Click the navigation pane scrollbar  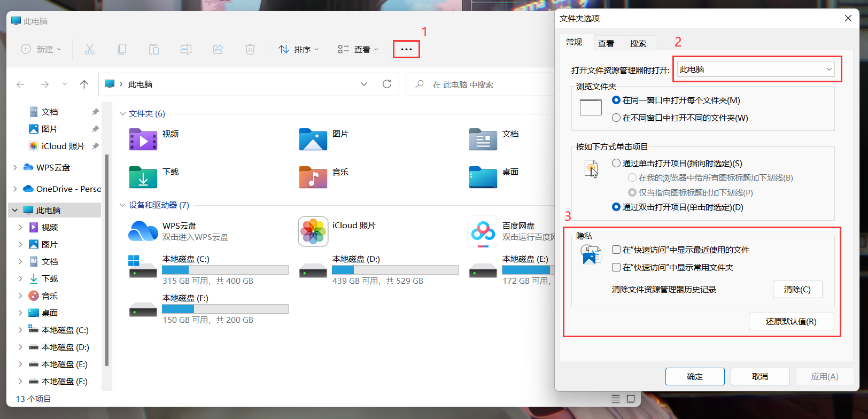tap(107, 260)
